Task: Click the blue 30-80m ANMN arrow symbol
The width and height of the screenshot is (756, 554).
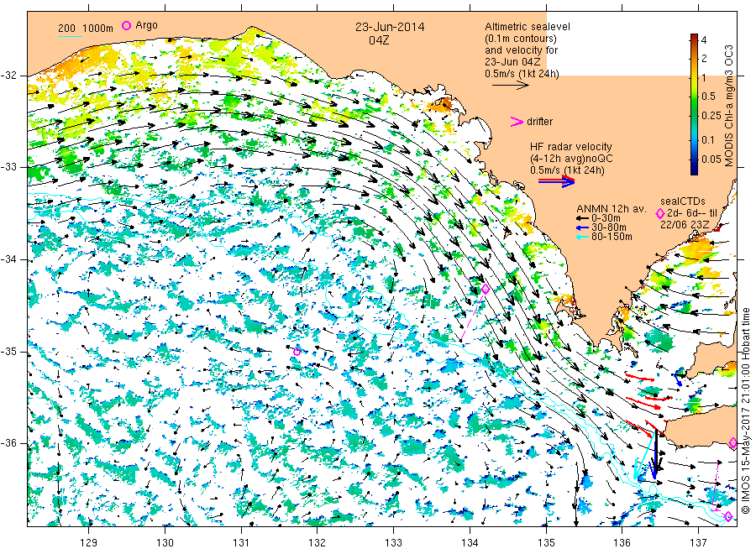Action: point(583,227)
